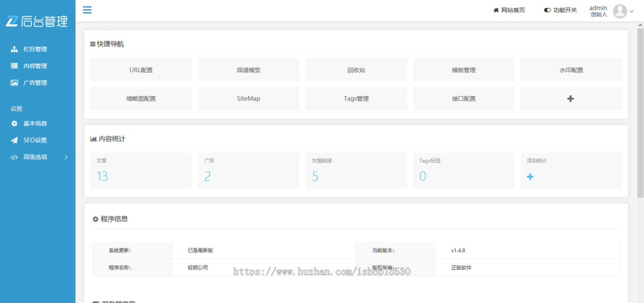Viewport: 644px width, 303px height.
Task: Click the admin 创始人 username text
Action: click(x=598, y=11)
